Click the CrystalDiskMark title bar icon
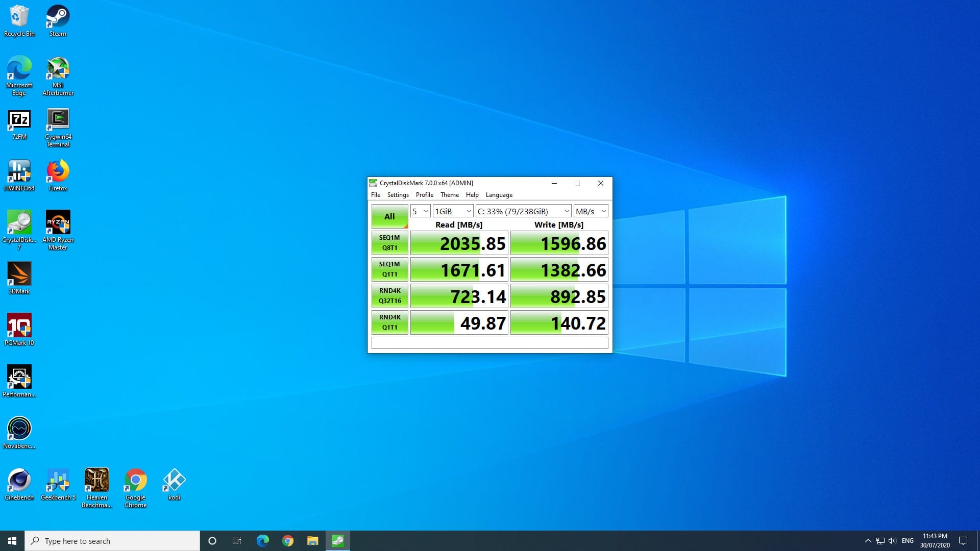This screenshot has height=551, width=980. pos(373,183)
